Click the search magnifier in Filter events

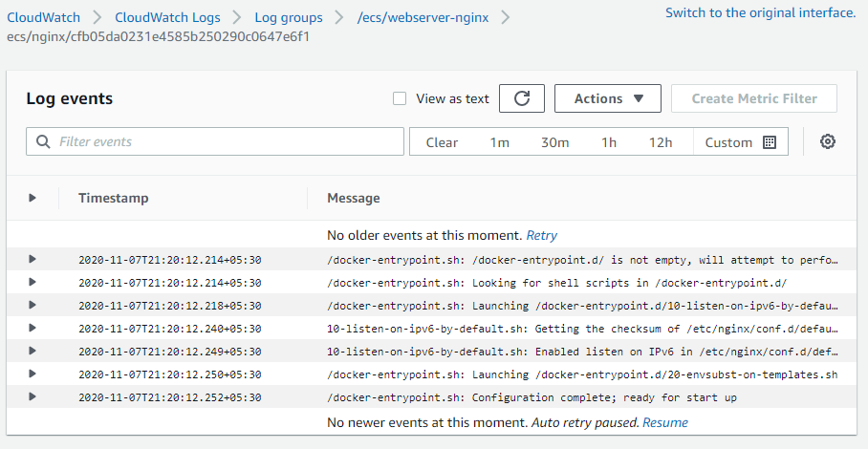(43, 141)
